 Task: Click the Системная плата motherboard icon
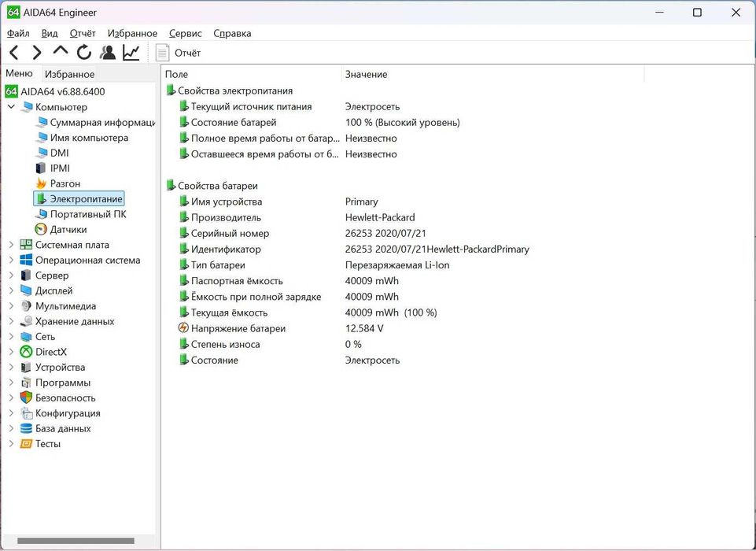click(26, 245)
